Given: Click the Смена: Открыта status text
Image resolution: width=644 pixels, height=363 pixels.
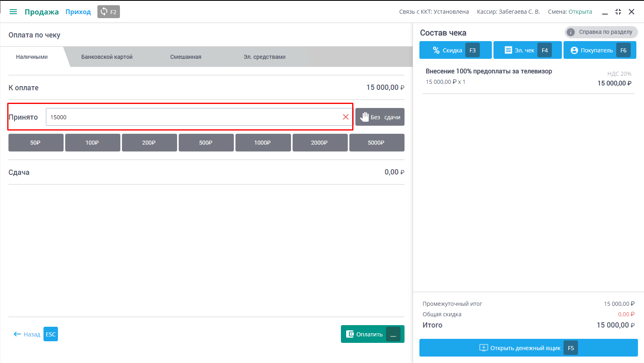Looking at the screenshot, I should [x=570, y=12].
